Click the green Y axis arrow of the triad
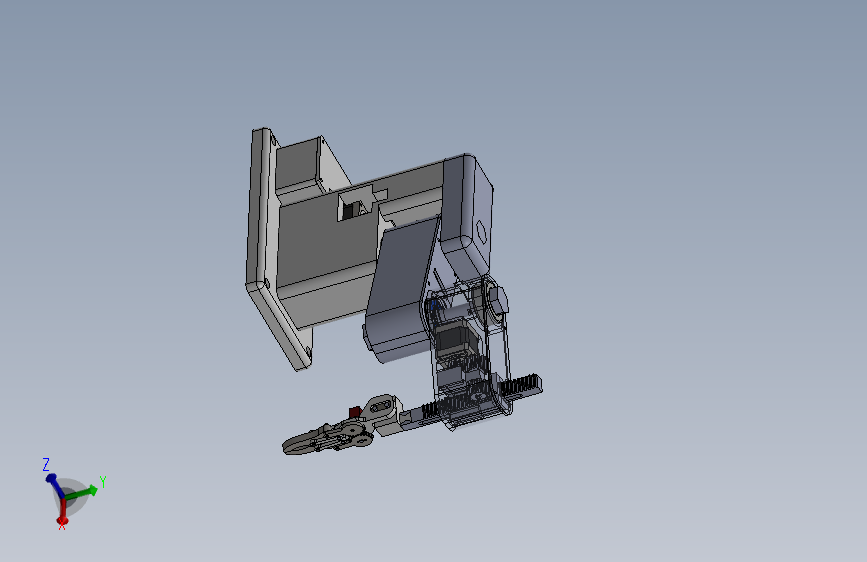This screenshot has width=867, height=562. (x=83, y=492)
